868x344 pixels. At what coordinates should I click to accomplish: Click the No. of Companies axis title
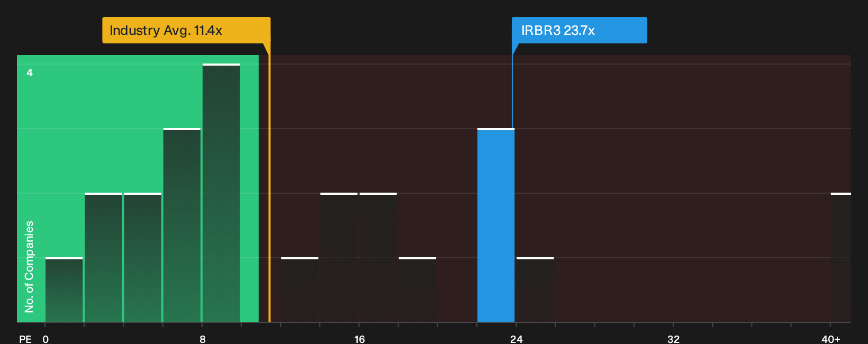(x=29, y=266)
